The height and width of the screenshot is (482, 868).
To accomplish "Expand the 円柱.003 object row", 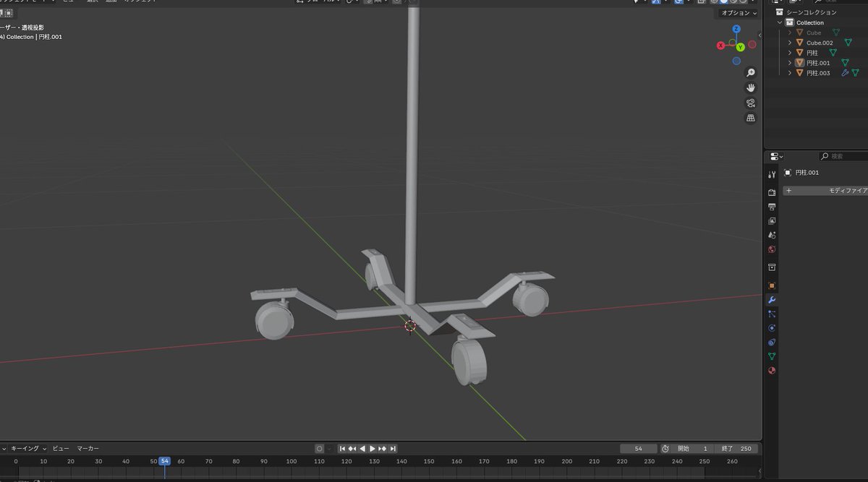I will (x=790, y=73).
